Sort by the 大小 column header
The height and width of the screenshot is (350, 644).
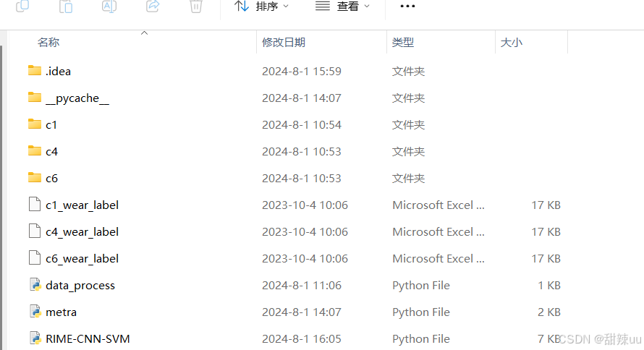coord(512,42)
